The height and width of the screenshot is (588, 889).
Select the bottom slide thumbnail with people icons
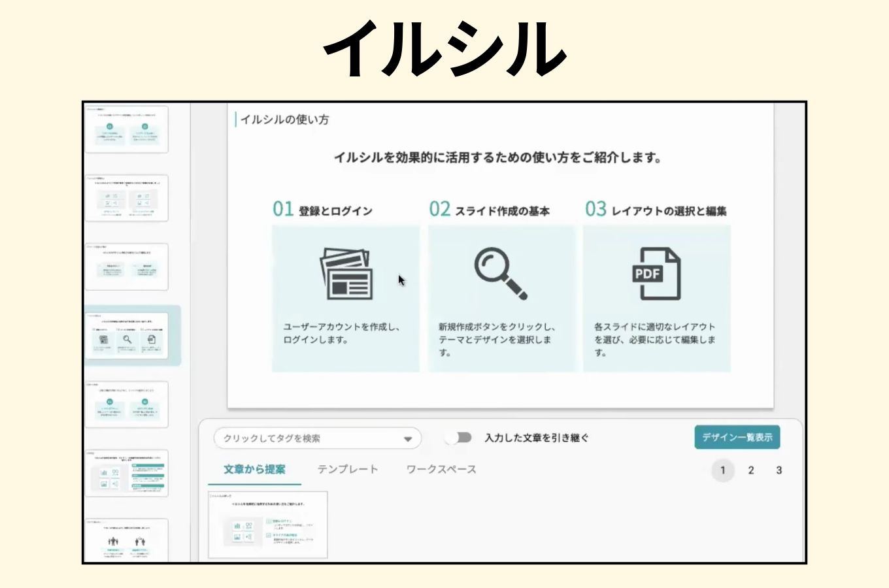[x=127, y=540]
